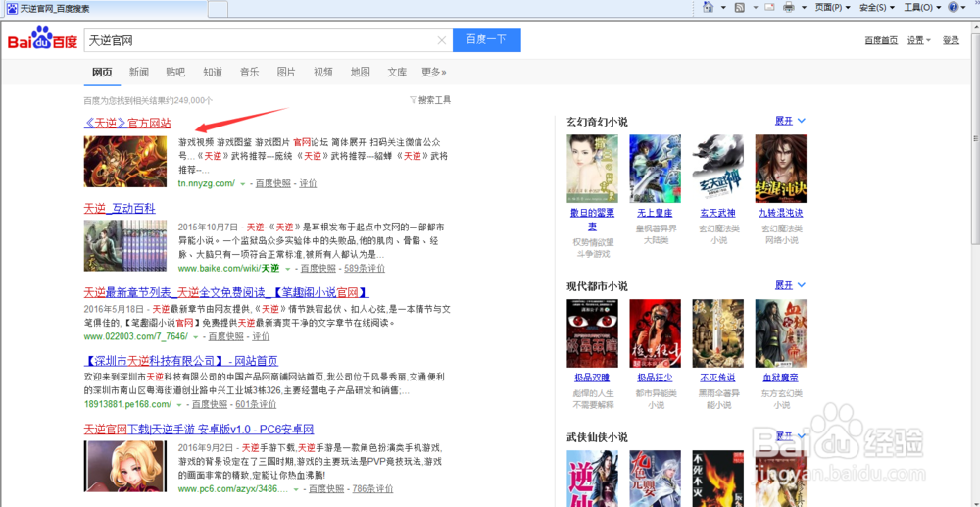Open the green arrow next to tn.nnyzg.com
The width and height of the screenshot is (980, 507).
point(242,184)
